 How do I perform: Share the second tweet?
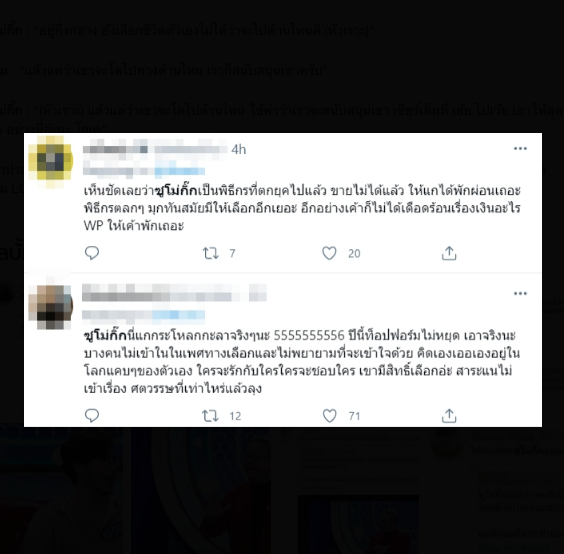point(449,416)
